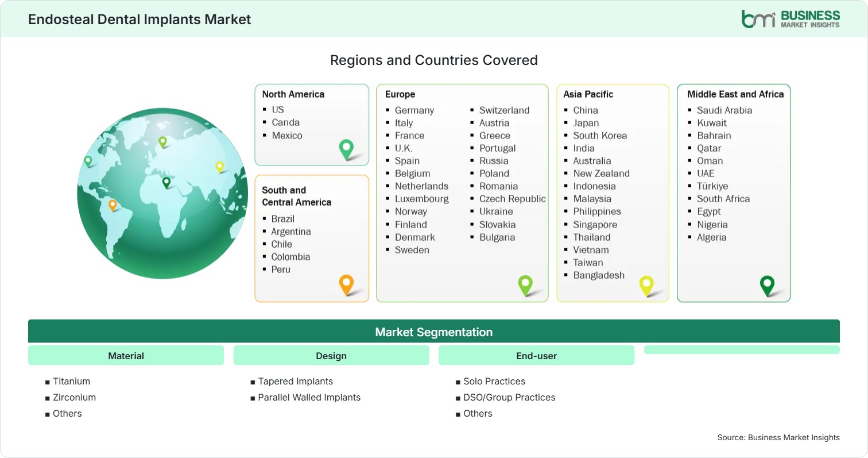The height and width of the screenshot is (458, 868).
Task: Click US in North America list
Action: (278, 109)
